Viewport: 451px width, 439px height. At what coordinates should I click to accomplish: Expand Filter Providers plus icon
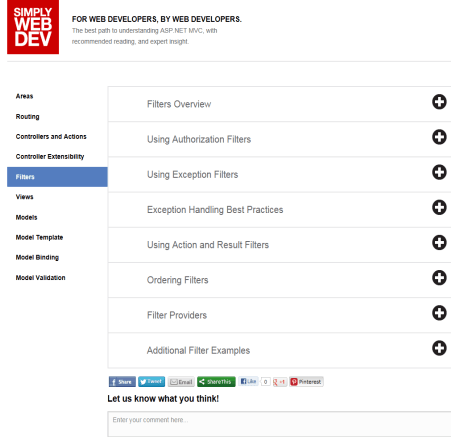pos(439,313)
